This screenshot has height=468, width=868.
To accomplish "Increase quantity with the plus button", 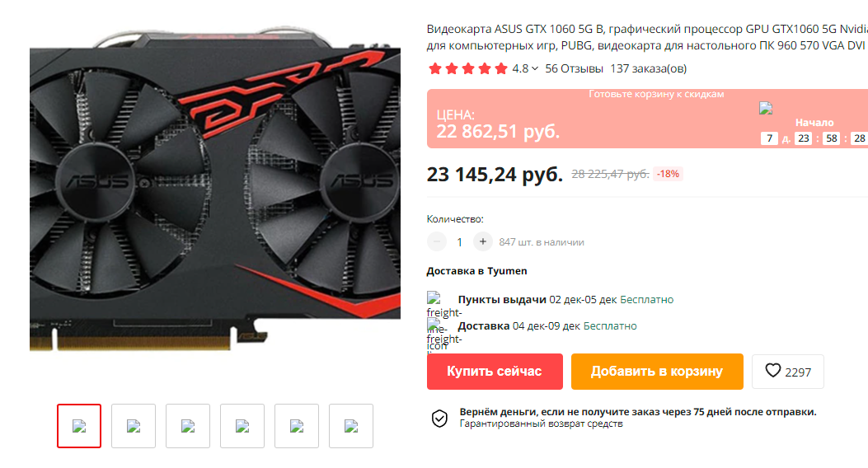I will coord(483,241).
